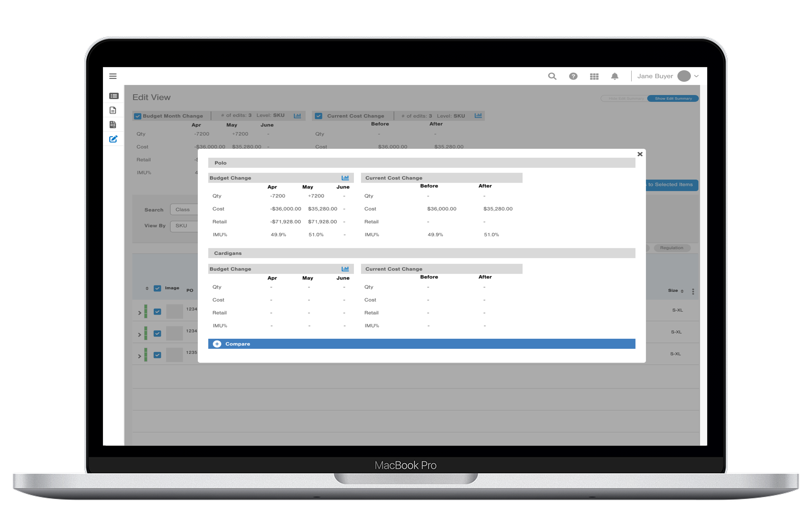Close the comparison dialog
812x516 pixels.
[x=640, y=154]
